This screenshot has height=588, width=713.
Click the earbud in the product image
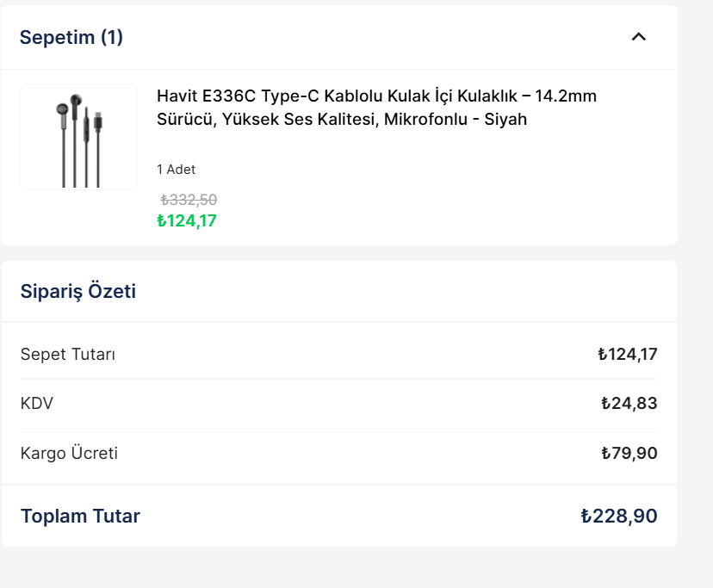tap(62, 109)
